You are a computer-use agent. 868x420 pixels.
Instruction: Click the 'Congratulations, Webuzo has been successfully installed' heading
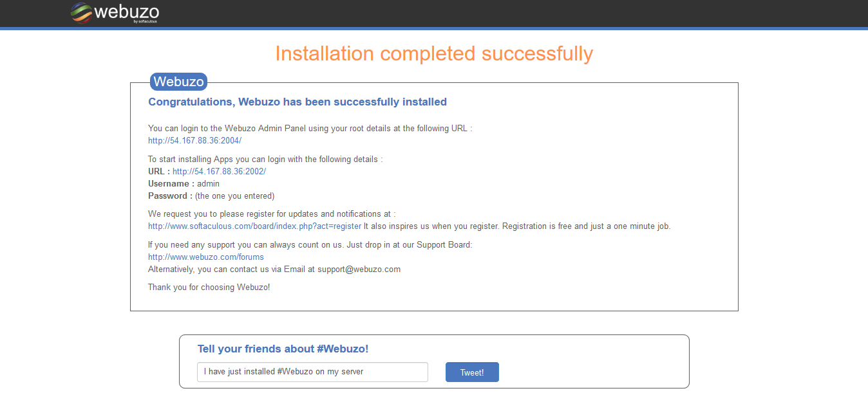(297, 102)
